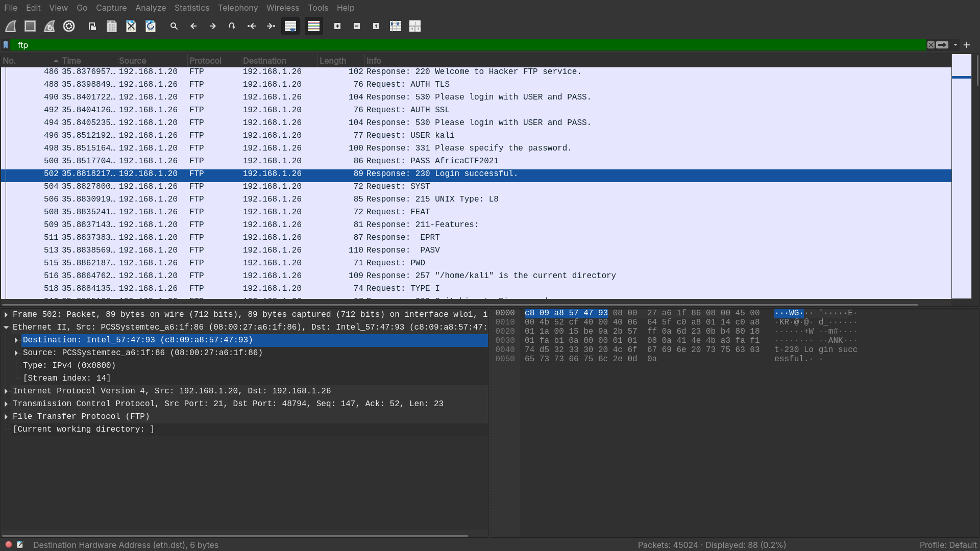Screen dimensions: 980x551
Task: Click go to specified packet icon
Action: point(232,26)
